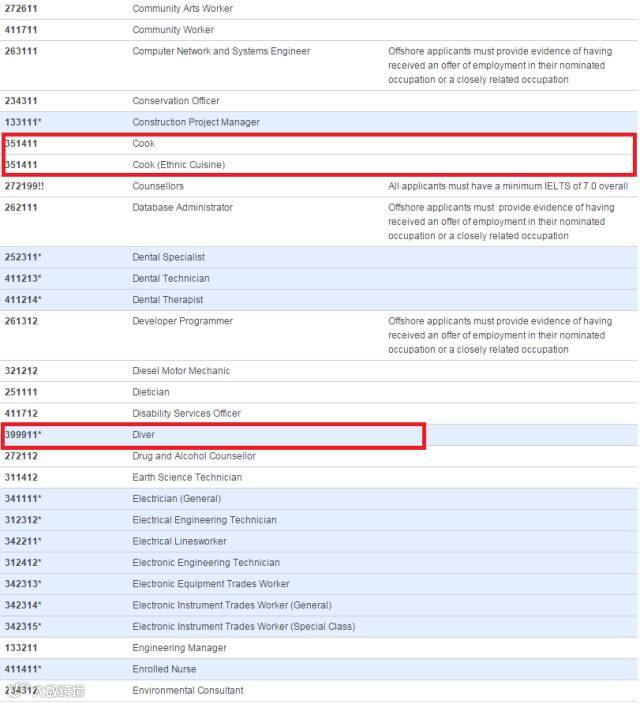Click the IELTS 7.0 requirement note
The image size is (640, 704).
508,186
